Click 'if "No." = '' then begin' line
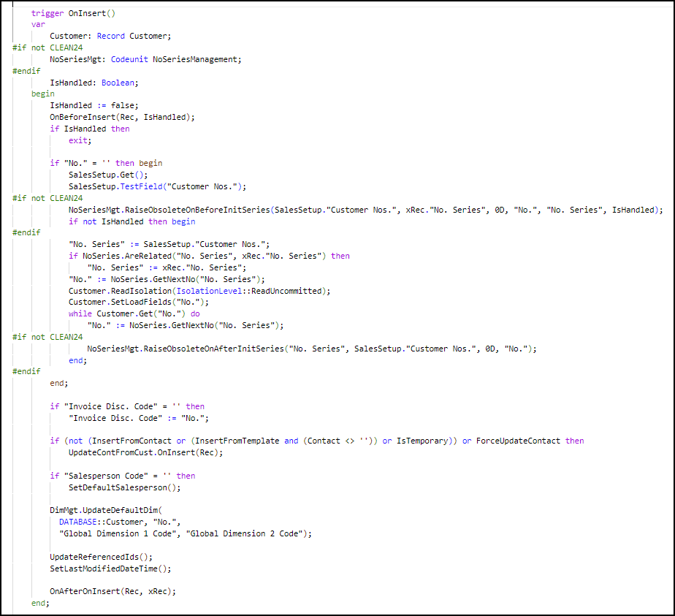This screenshot has width=675, height=616. pyautogui.click(x=106, y=163)
